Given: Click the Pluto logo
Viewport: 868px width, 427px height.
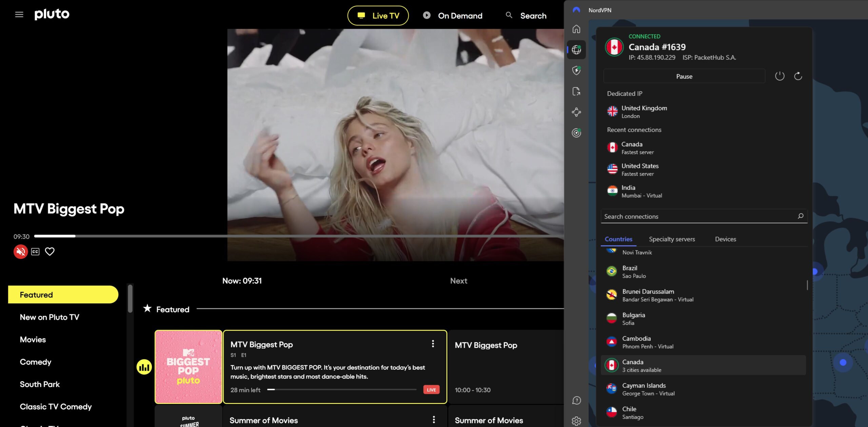Looking at the screenshot, I should tap(52, 14).
